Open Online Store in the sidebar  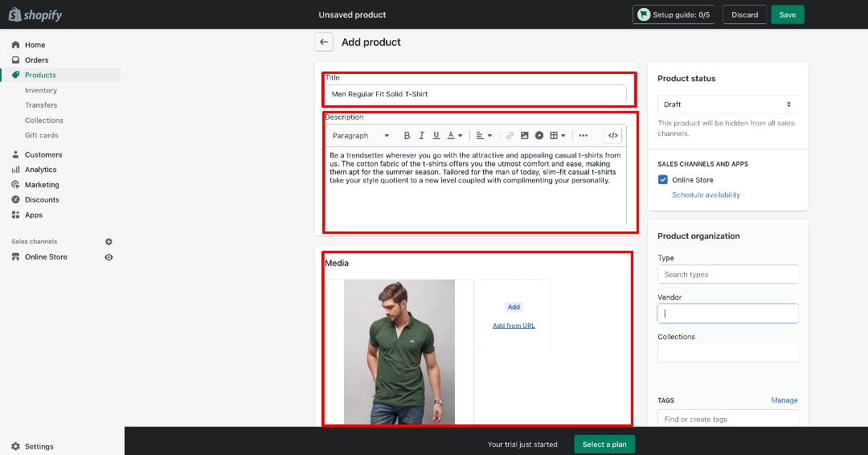point(46,256)
